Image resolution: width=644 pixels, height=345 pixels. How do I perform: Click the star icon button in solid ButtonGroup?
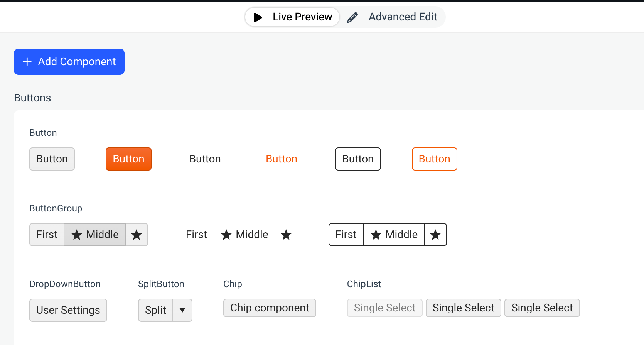pos(137,235)
